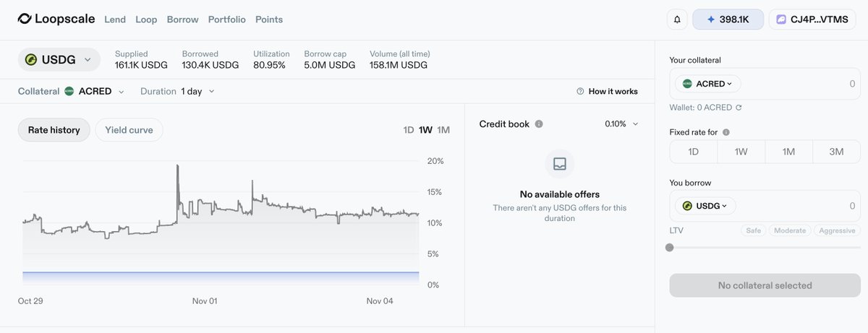Click the How it works link
Image resolution: width=868 pixels, height=333 pixels.
613,91
